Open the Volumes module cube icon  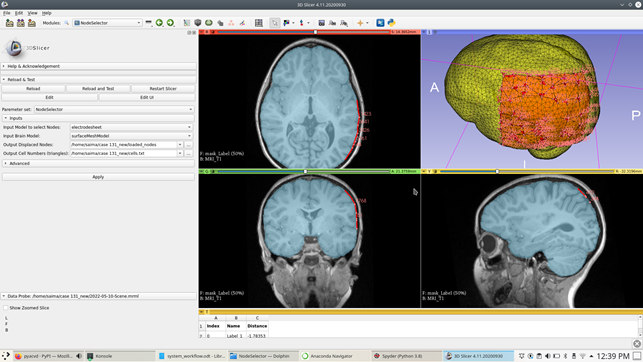[198, 23]
